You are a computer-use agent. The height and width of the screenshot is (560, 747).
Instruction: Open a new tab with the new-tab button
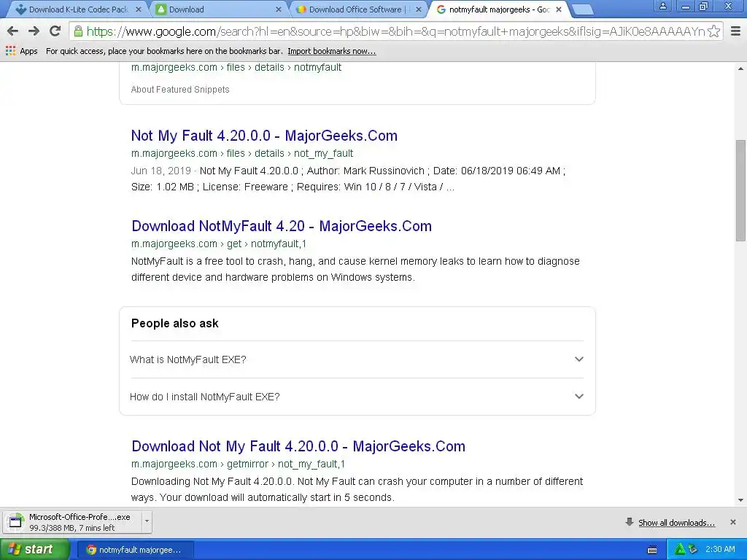coord(581,9)
